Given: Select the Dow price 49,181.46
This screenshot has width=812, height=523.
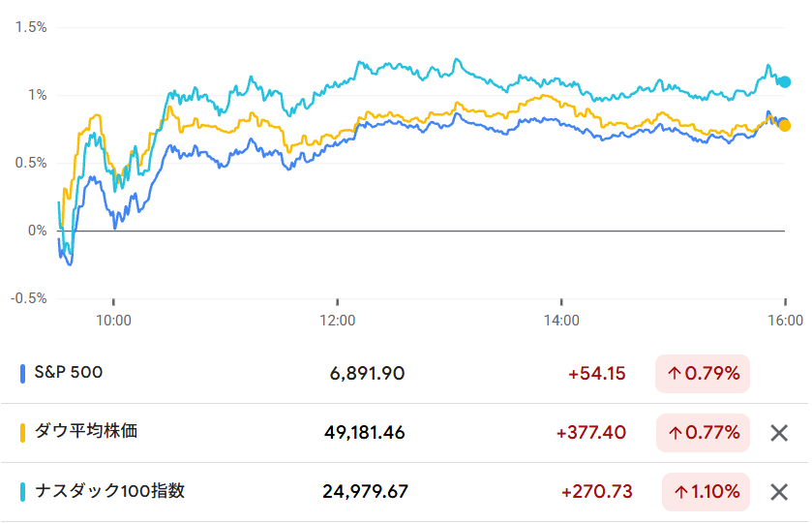Looking at the screenshot, I should 366,433.
